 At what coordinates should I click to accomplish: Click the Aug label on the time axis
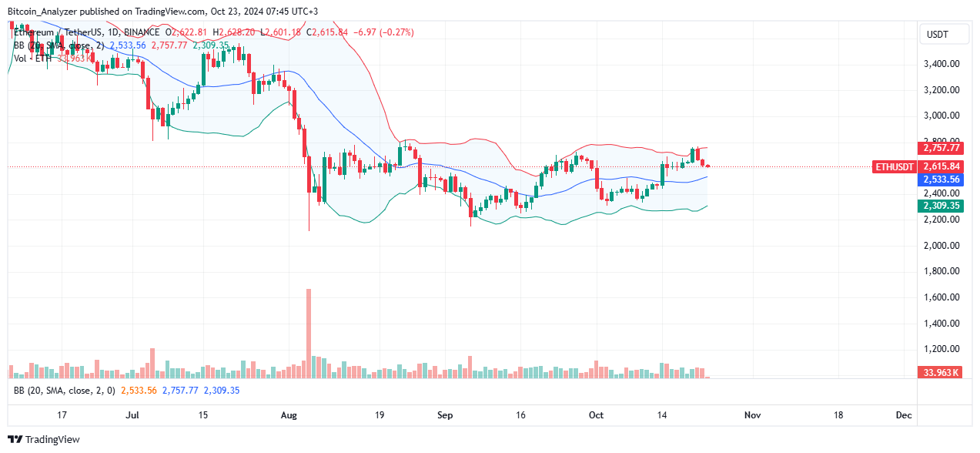coord(289,414)
